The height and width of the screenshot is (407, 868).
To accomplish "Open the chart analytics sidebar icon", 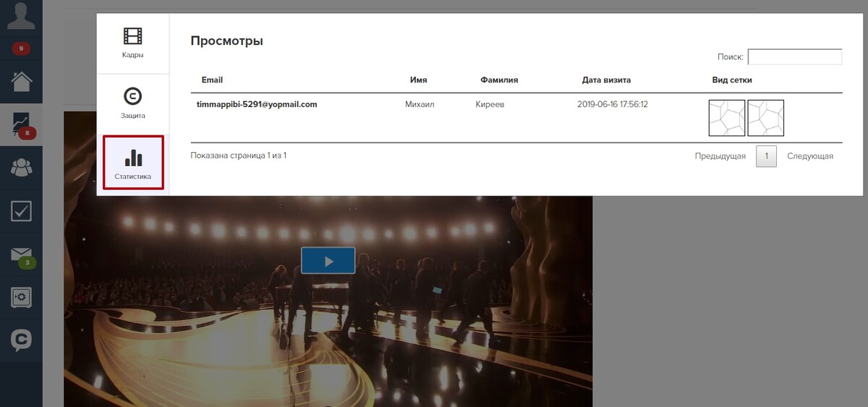I will click(x=21, y=123).
